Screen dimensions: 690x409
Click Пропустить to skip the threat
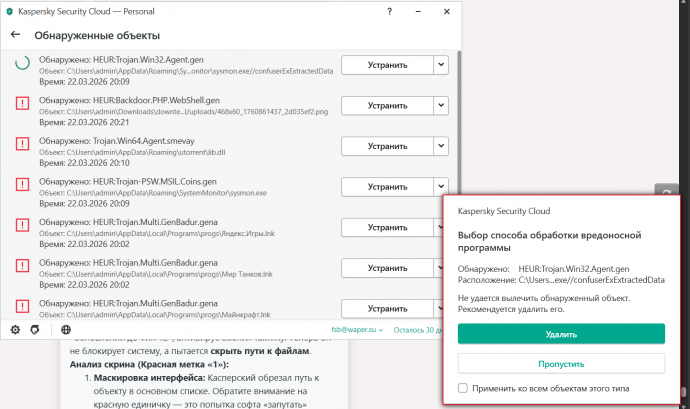[x=561, y=363]
